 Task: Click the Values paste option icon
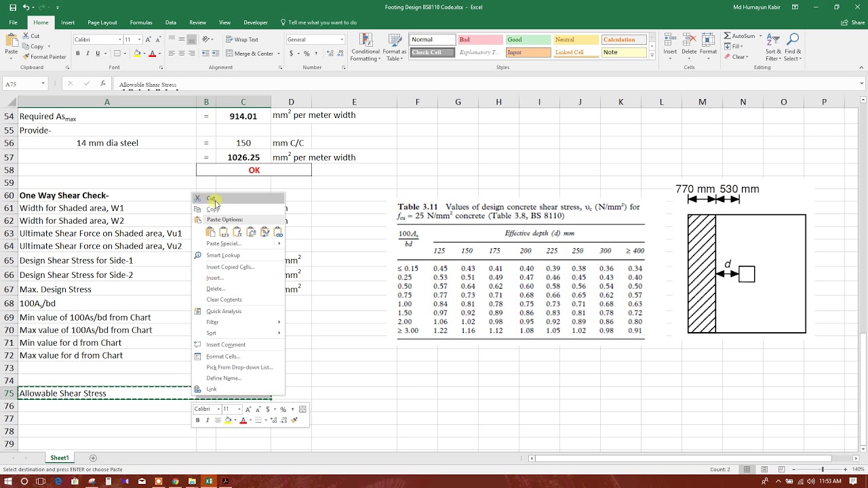click(x=224, y=232)
